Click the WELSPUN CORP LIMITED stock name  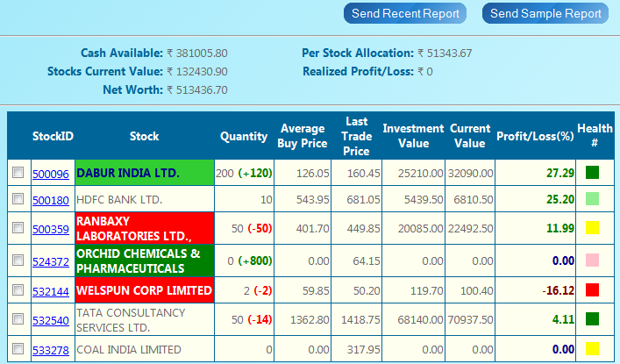145,290
